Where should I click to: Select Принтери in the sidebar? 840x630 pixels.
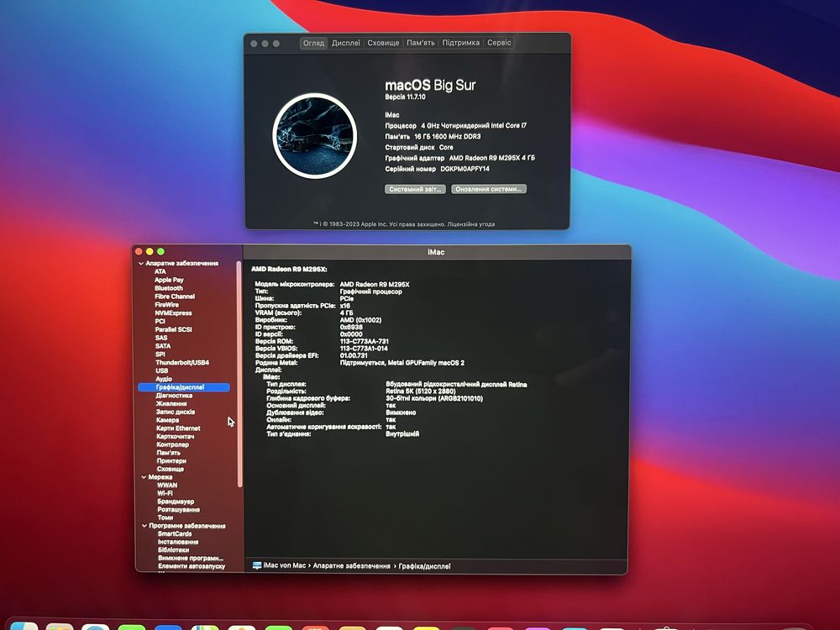point(171,460)
